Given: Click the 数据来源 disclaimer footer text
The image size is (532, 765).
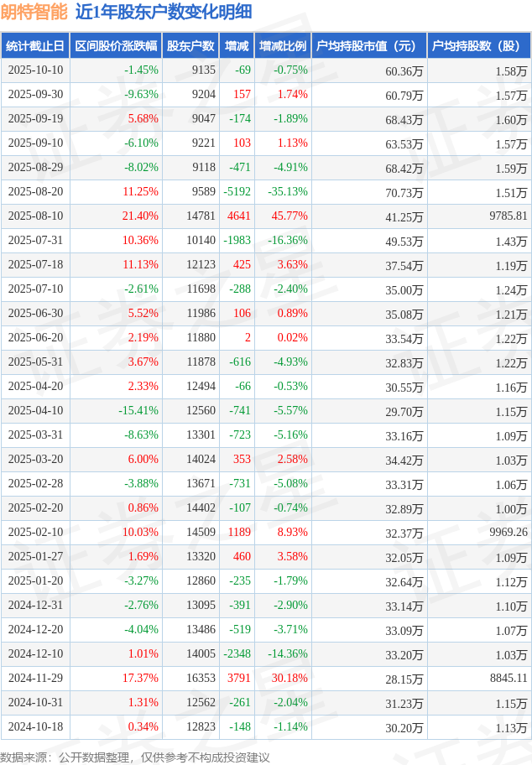Looking at the screenshot, I should (x=135, y=757).
